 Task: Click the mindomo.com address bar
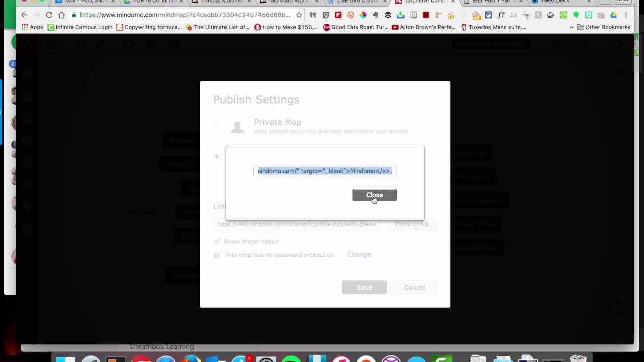185,15
